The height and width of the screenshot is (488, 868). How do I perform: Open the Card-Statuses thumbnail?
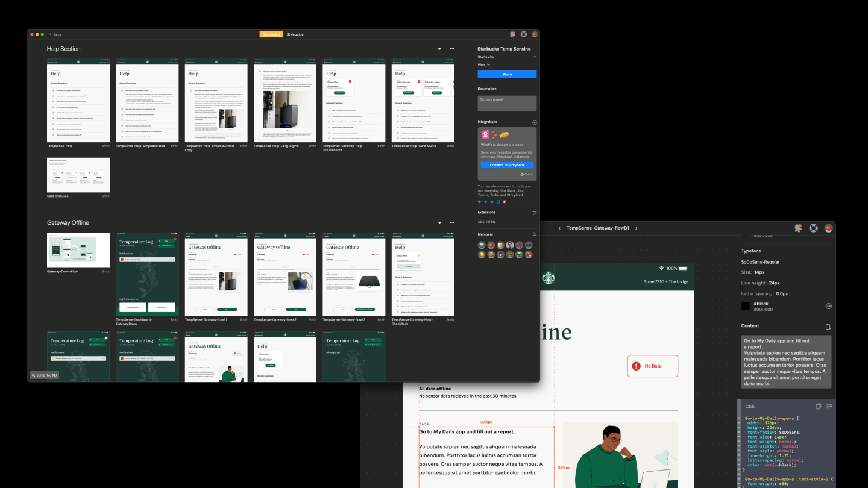[78, 175]
